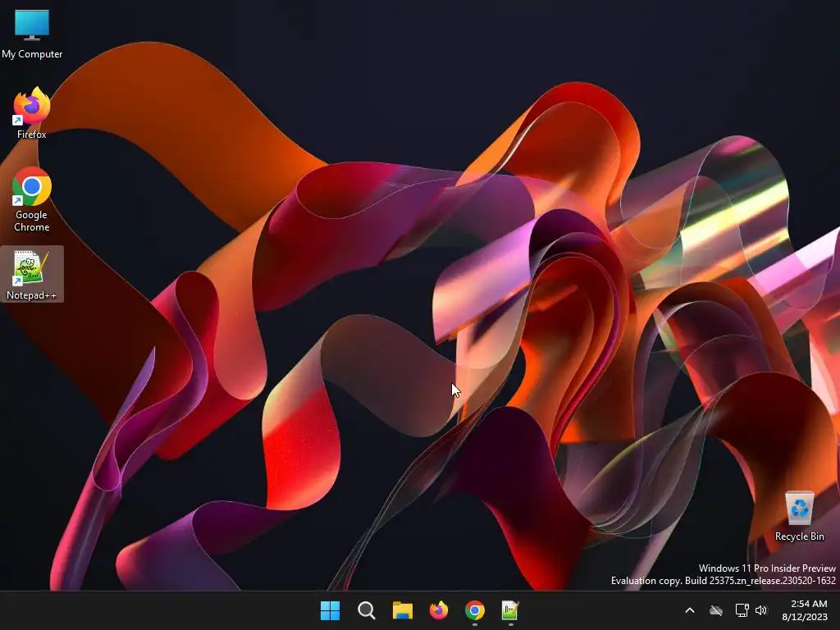This screenshot has height=630, width=840.
Task: Open the Windows Start menu
Action: [x=330, y=610]
